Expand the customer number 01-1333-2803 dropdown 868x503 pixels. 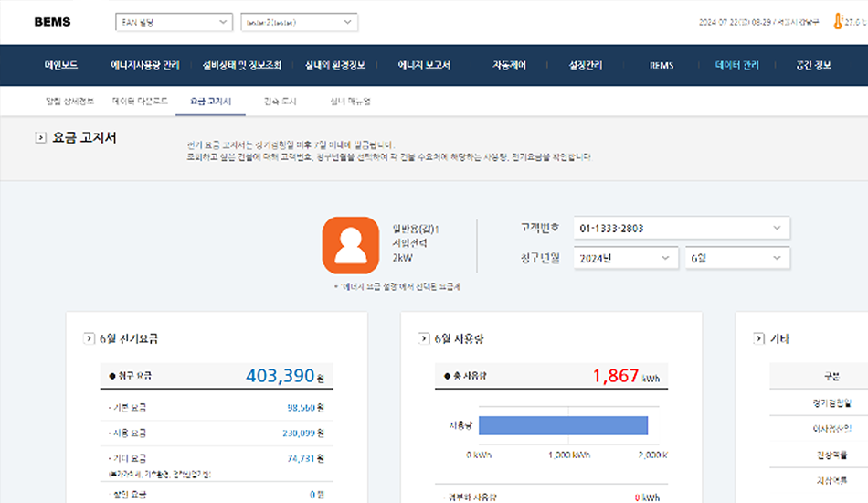[682, 228]
